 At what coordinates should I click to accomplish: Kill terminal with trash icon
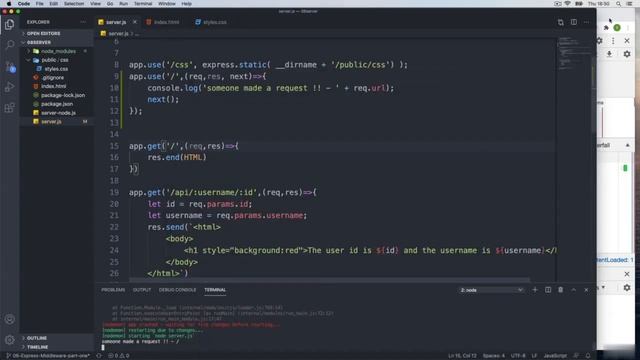[x=560, y=290]
